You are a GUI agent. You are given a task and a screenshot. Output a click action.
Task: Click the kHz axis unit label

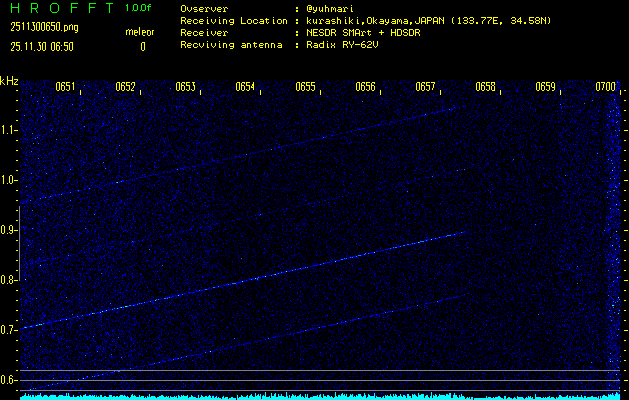[9, 81]
